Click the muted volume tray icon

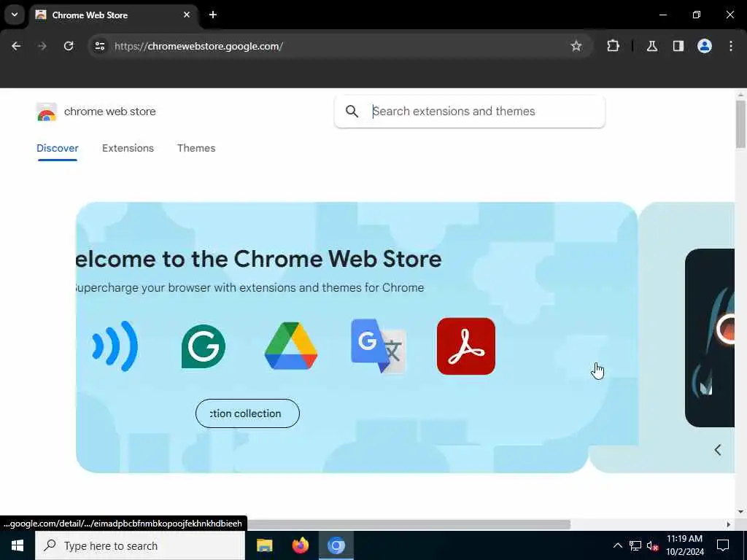pos(653,545)
